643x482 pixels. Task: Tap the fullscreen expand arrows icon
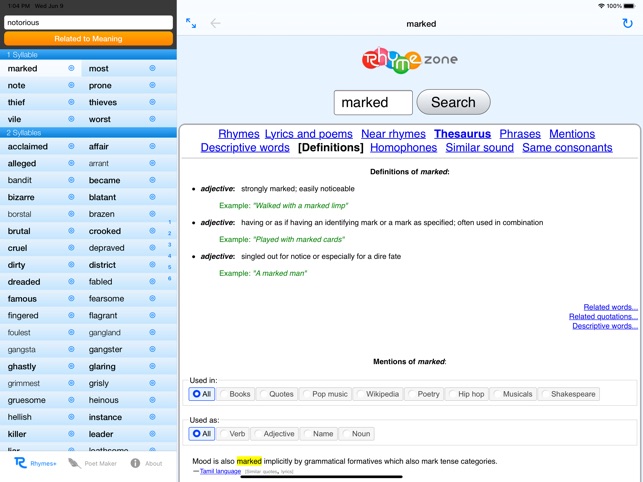(191, 23)
